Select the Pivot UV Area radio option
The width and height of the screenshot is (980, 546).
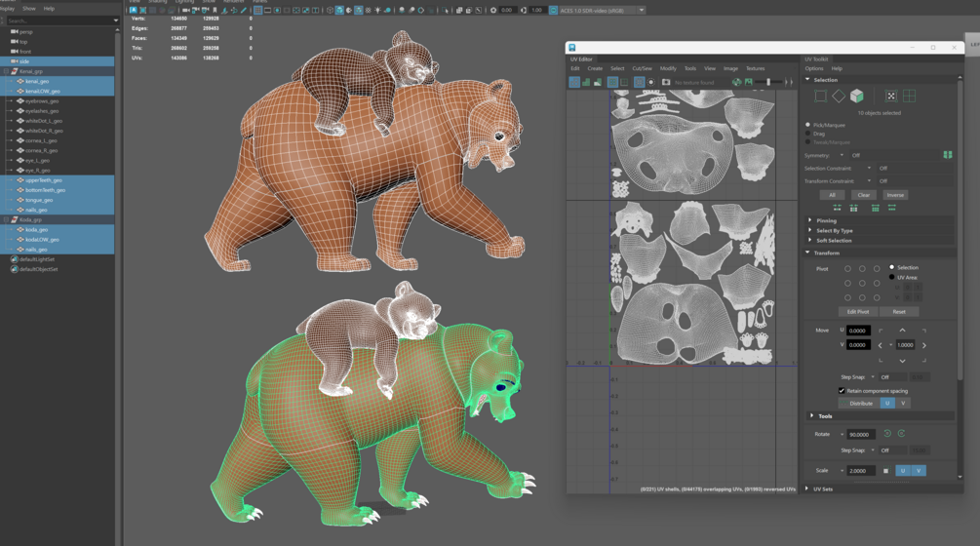[x=891, y=277]
